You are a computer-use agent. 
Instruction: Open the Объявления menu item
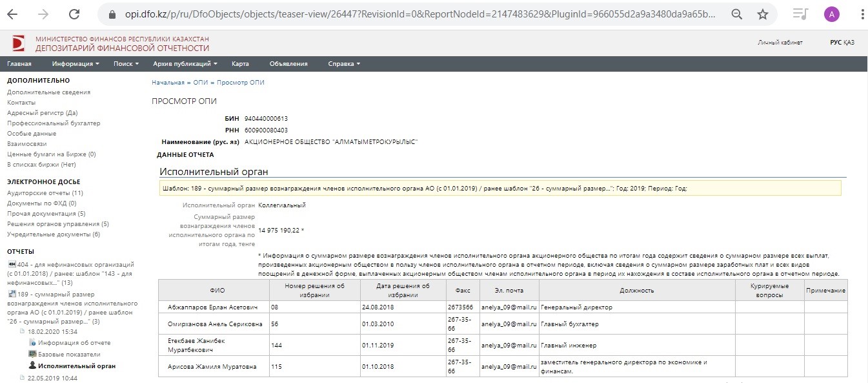click(288, 64)
